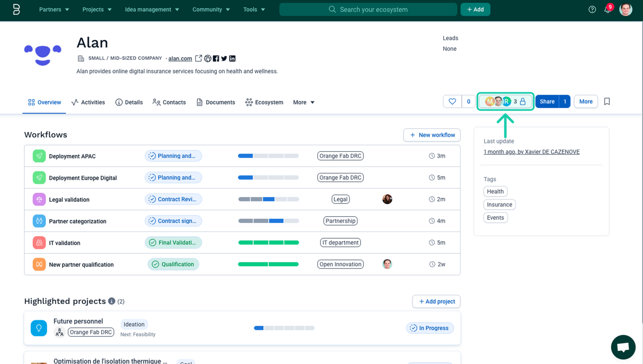
Task: Click the Share button
Action: [547, 102]
